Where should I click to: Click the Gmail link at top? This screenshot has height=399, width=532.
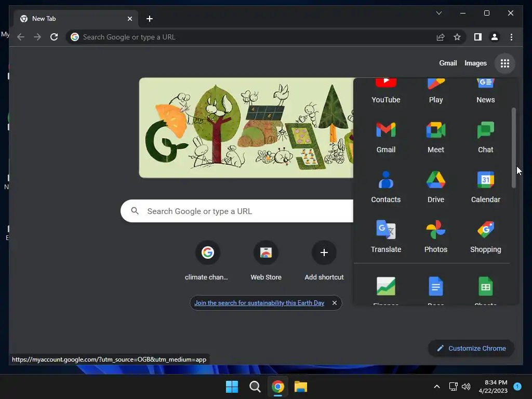click(448, 63)
